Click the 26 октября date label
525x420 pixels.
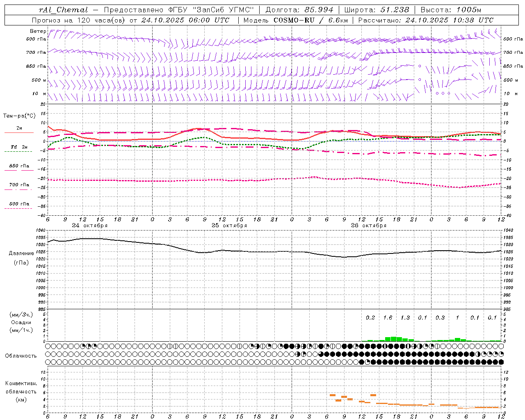point(369,226)
